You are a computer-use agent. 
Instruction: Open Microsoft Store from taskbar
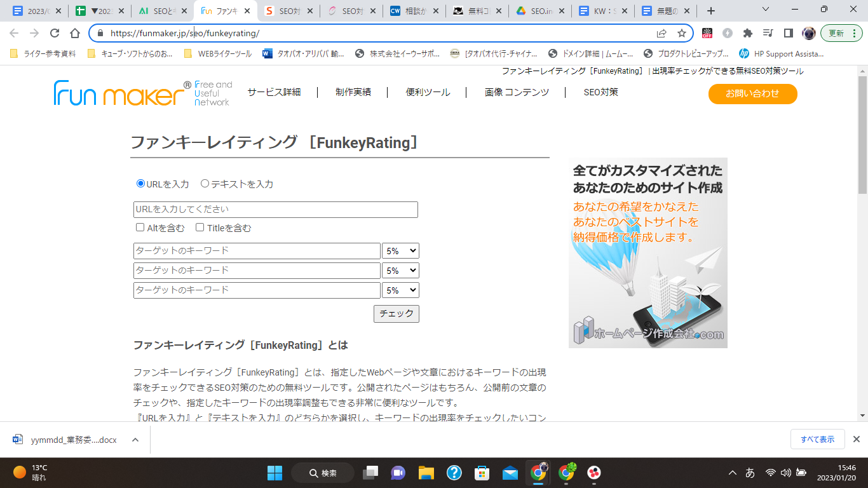482,473
